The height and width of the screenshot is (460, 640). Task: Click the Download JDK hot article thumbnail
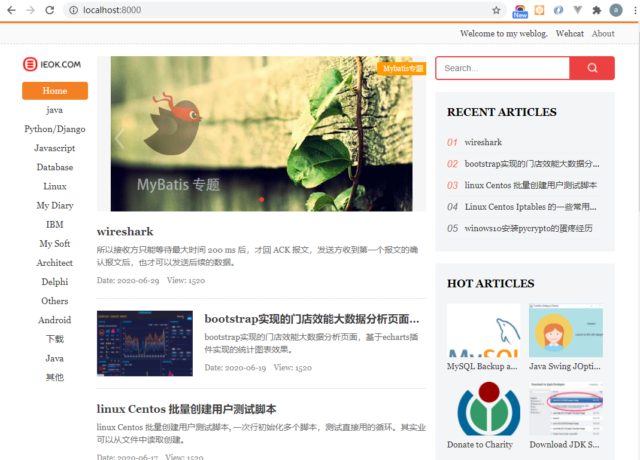coord(566,409)
